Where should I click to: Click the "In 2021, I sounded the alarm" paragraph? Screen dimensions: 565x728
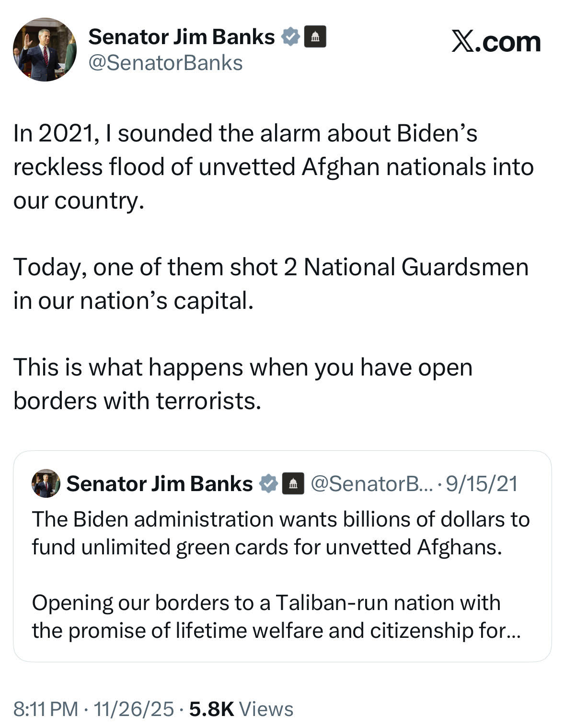(x=273, y=166)
